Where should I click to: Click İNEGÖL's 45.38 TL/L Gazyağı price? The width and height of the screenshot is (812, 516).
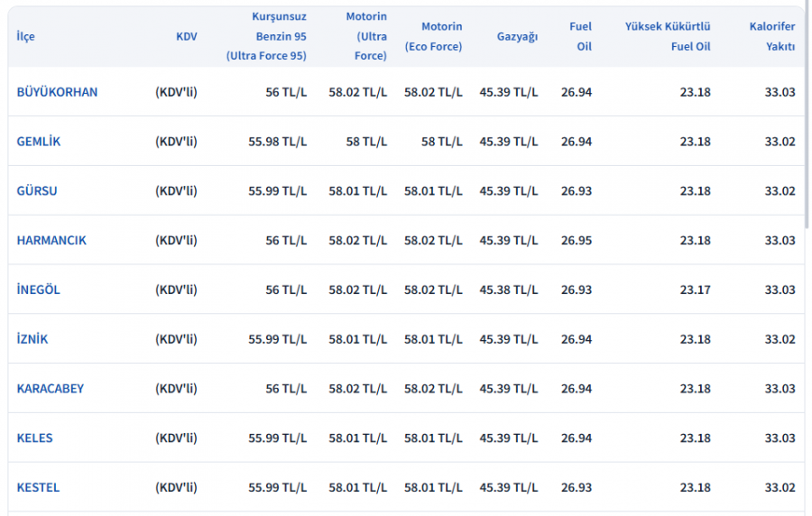(509, 290)
